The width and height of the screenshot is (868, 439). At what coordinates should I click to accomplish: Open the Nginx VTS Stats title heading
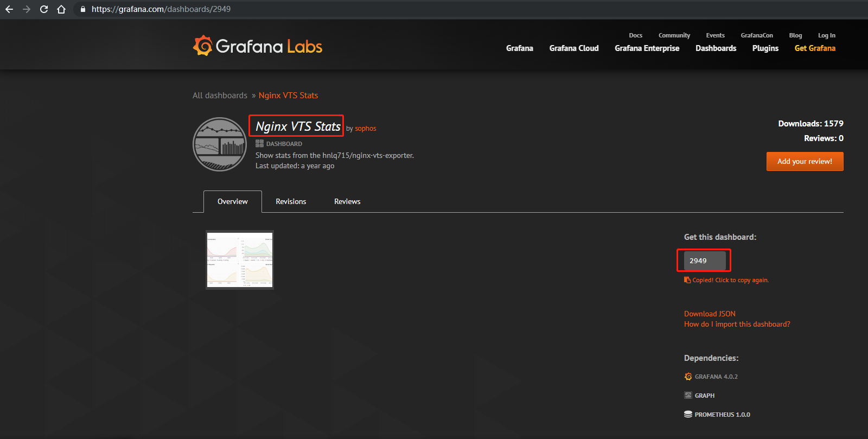(298, 126)
